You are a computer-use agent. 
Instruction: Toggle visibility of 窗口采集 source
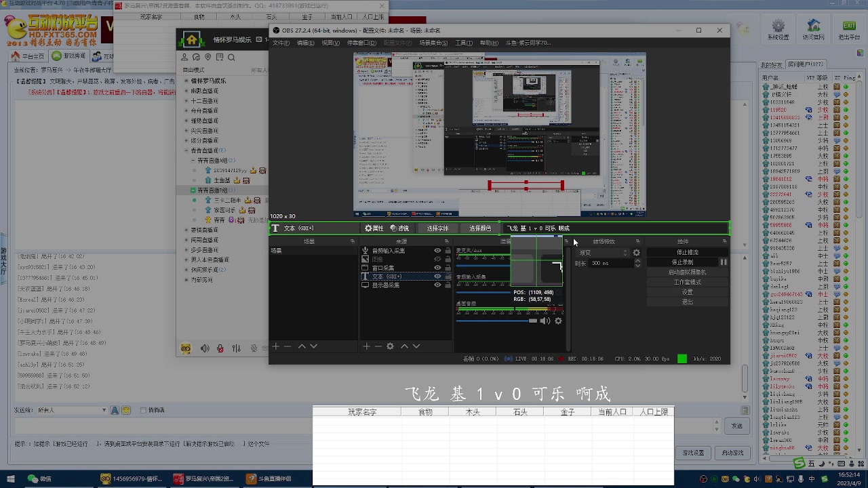coord(437,268)
